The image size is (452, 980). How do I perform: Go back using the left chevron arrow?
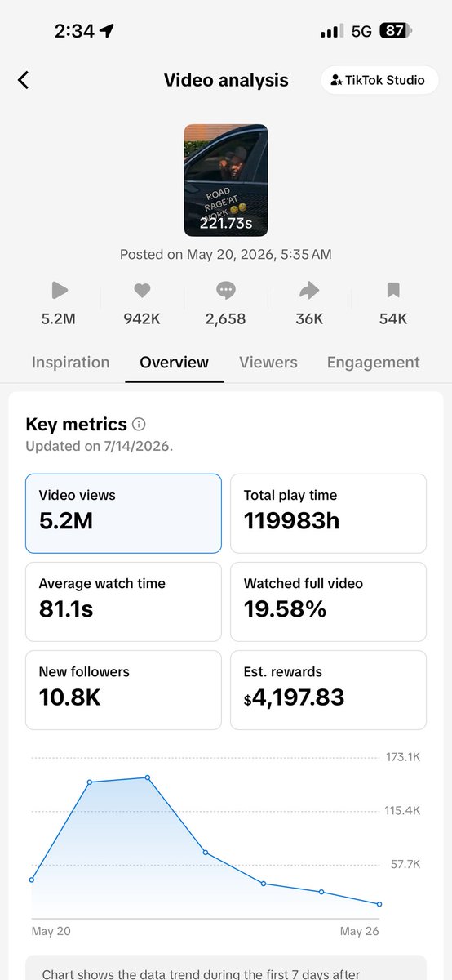point(24,79)
